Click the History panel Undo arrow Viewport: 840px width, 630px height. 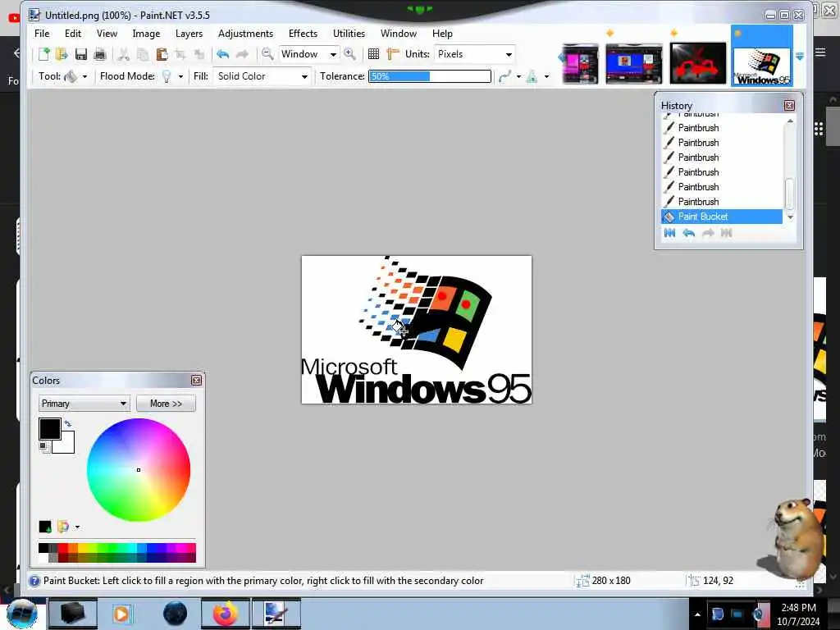pos(689,233)
